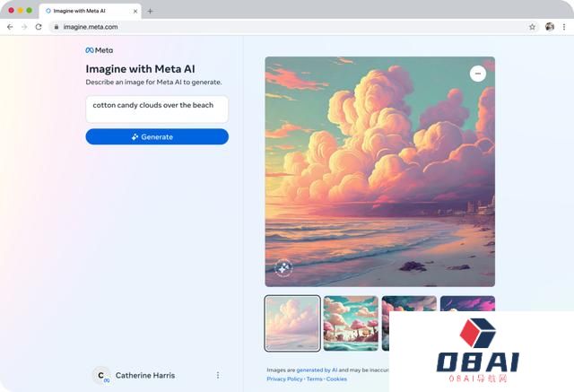Reload the page
The image size is (574, 392).
[x=39, y=27]
